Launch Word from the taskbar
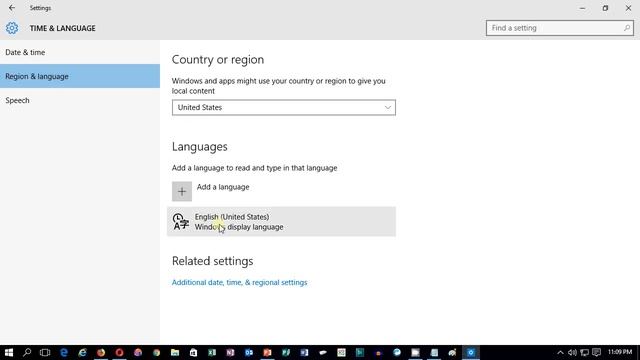The image size is (640, 360). (x=304, y=352)
